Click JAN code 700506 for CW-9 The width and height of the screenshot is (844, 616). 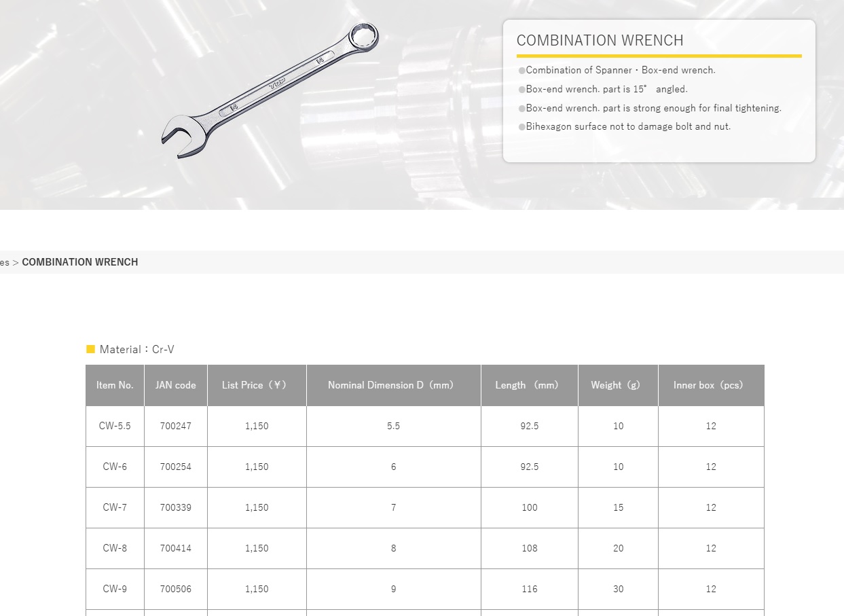point(175,589)
